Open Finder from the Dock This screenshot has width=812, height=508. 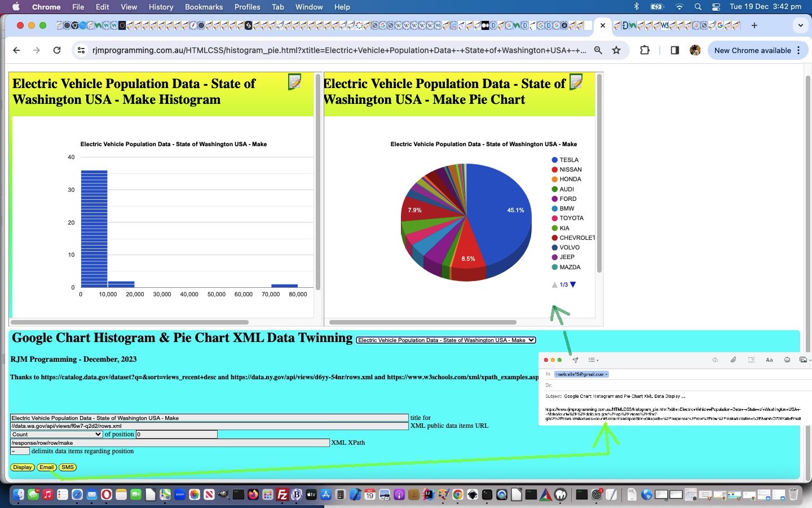click(x=19, y=495)
